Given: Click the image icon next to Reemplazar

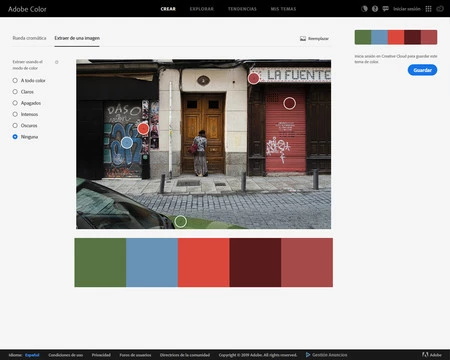Looking at the screenshot, I should [x=303, y=39].
